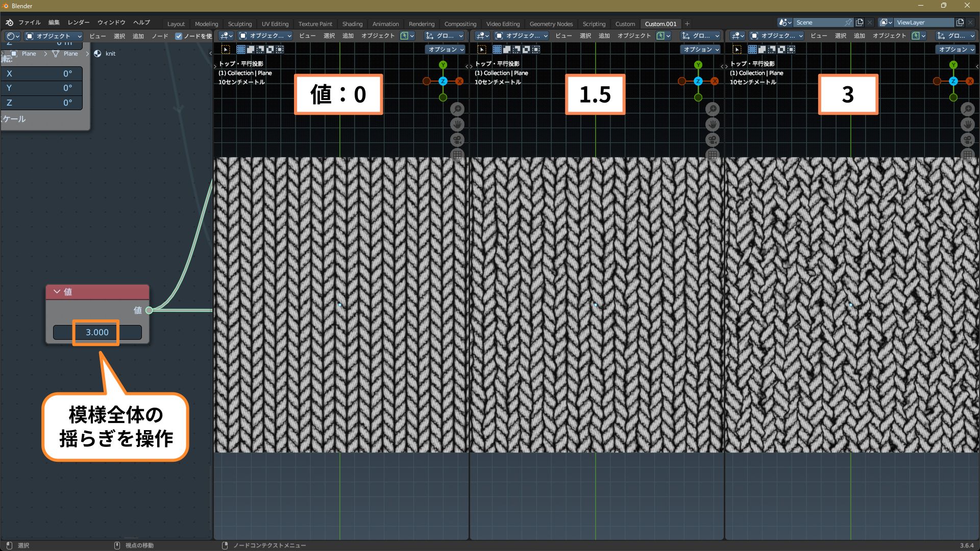The image size is (980, 551).
Task: Click the zoom magnifier icon in the 値:0 viewport
Action: click(457, 109)
